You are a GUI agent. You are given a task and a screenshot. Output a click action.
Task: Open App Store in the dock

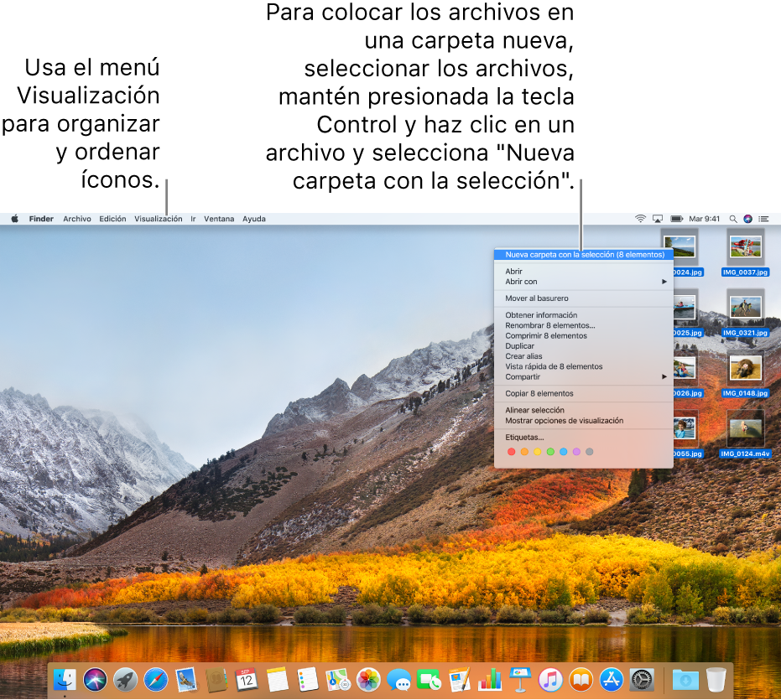612,680
